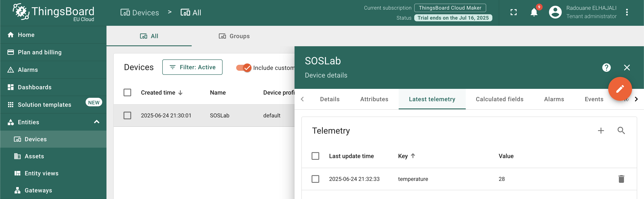
Task: Open Gateways in the sidebar
Action: pyautogui.click(x=53, y=190)
